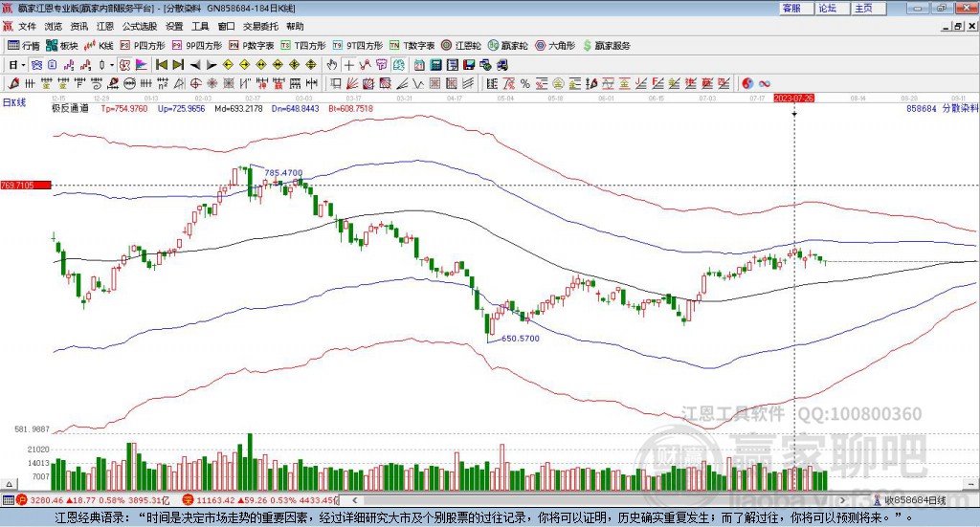
Task: Select the hand pan tool
Action: pyautogui.click(x=332, y=65)
